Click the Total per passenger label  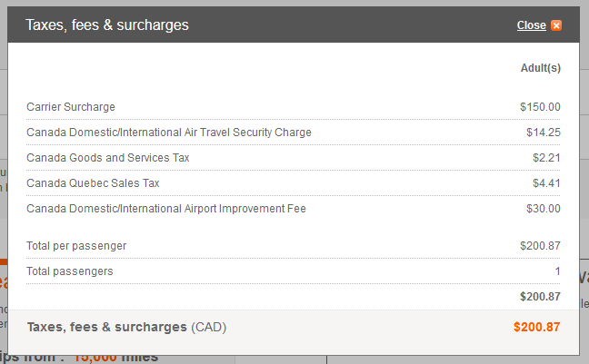tap(76, 246)
